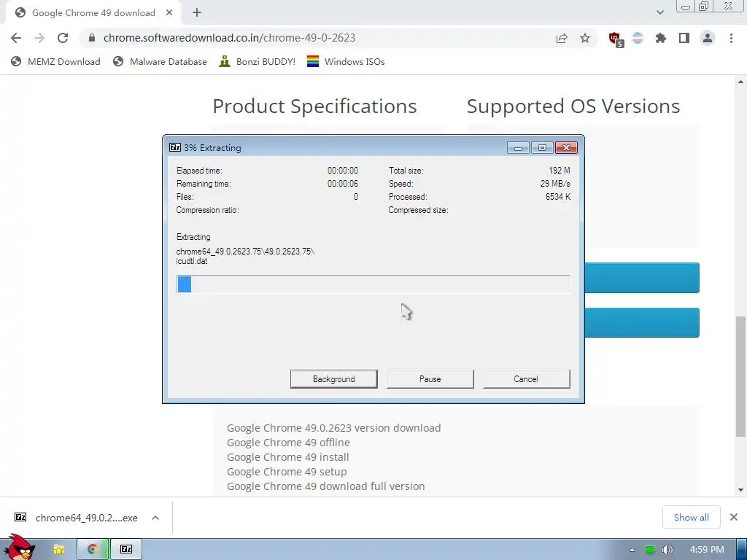The height and width of the screenshot is (560, 747).
Task: Open MEMZ Download bookmark
Action: (55, 61)
